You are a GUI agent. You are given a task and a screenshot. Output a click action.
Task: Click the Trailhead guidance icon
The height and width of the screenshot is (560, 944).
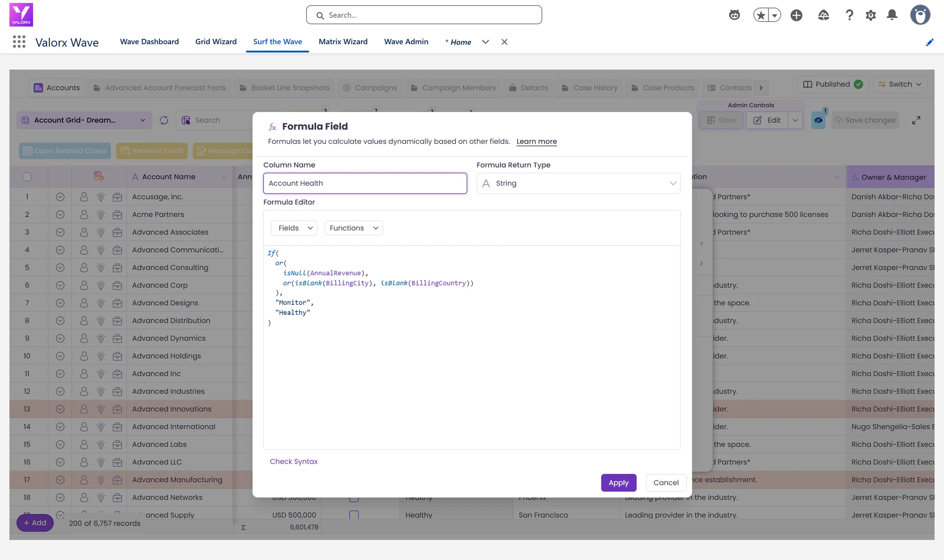tap(824, 15)
